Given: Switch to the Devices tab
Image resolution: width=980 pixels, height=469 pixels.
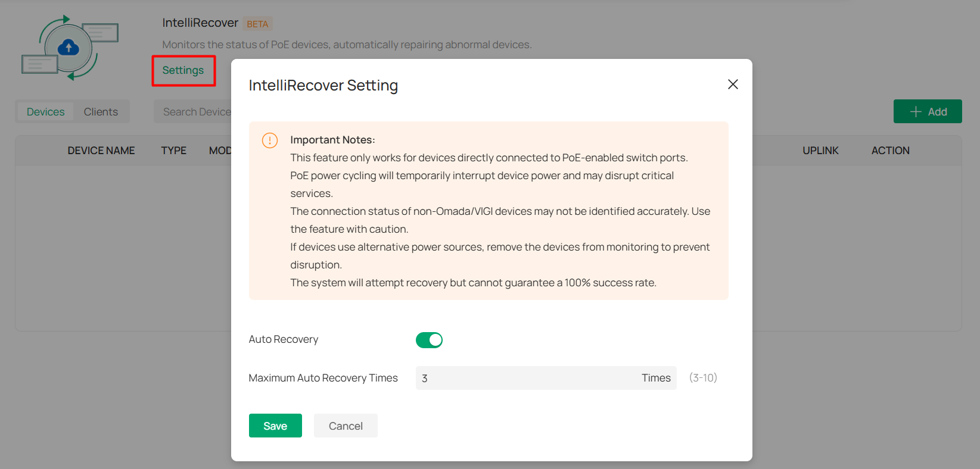Looking at the screenshot, I should click(45, 112).
